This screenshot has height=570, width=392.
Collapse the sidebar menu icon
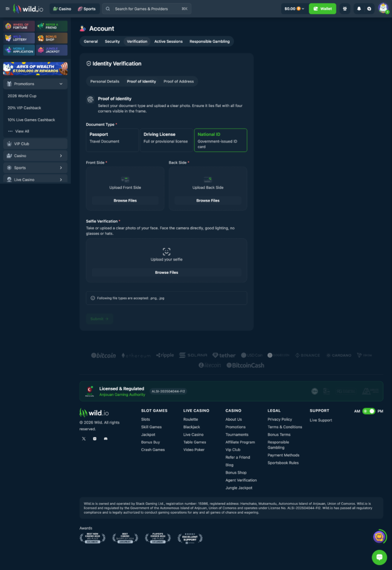7,9
